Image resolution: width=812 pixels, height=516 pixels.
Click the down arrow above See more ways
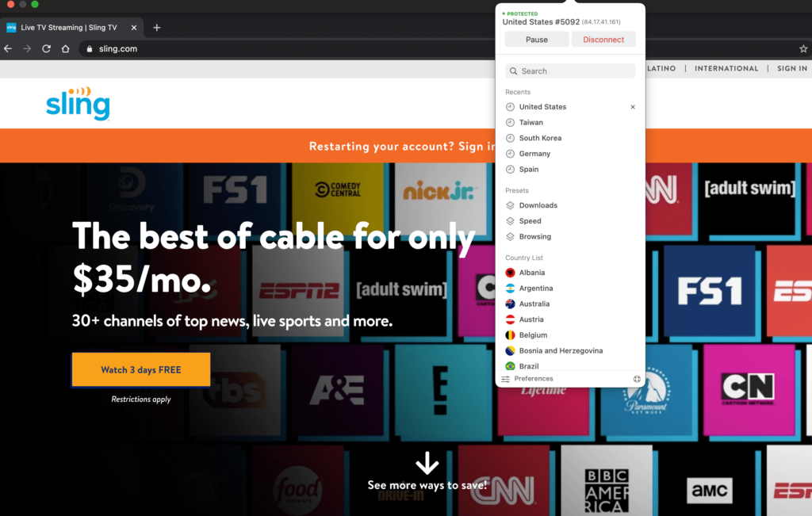point(427,463)
